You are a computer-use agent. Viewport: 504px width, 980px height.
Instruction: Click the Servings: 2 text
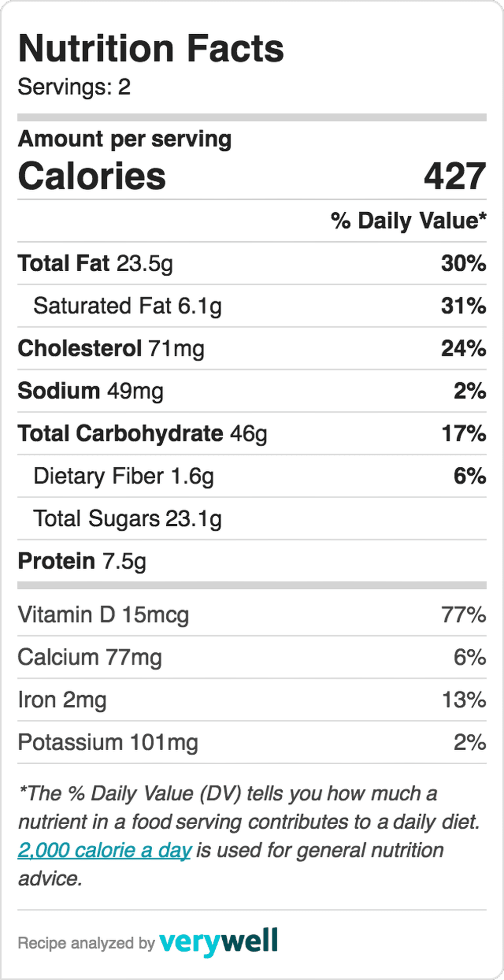pyautogui.click(x=74, y=87)
